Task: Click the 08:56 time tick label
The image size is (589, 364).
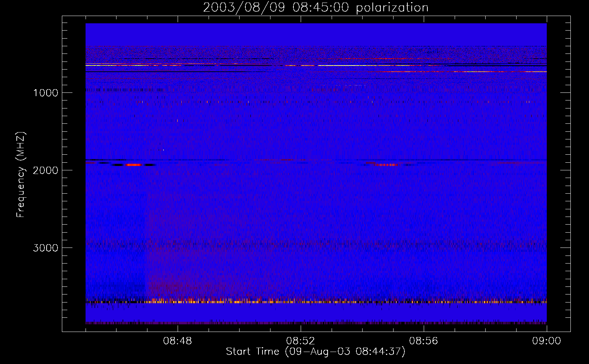Action: click(x=424, y=341)
